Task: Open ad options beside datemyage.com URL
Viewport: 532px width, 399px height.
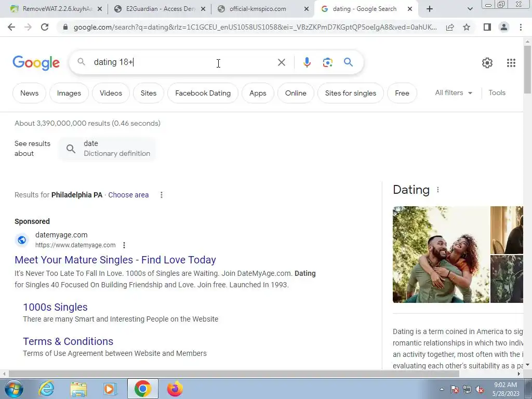Action: pyautogui.click(x=124, y=245)
